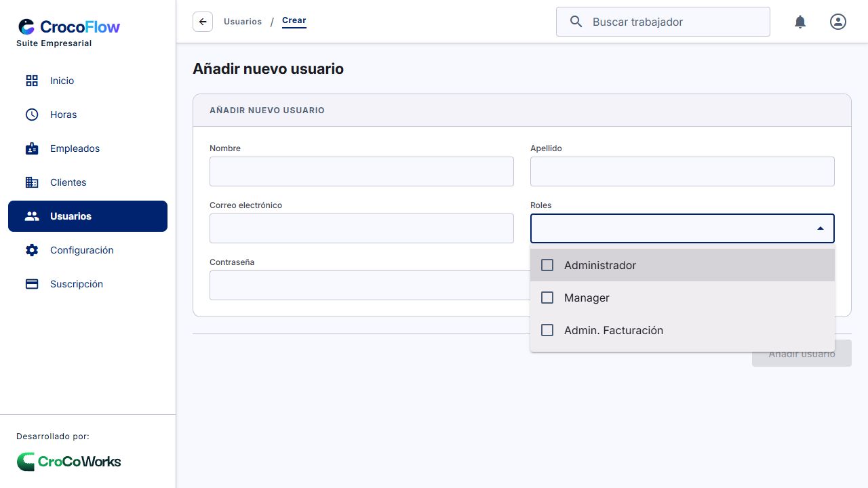The width and height of the screenshot is (868, 488).
Task: Click the CrocoFlow logo
Action: (68, 27)
